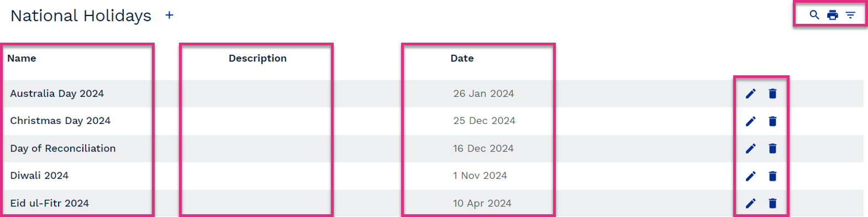The width and height of the screenshot is (868, 217).
Task: Select the Diwali 2024 row name
Action: tap(39, 175)
